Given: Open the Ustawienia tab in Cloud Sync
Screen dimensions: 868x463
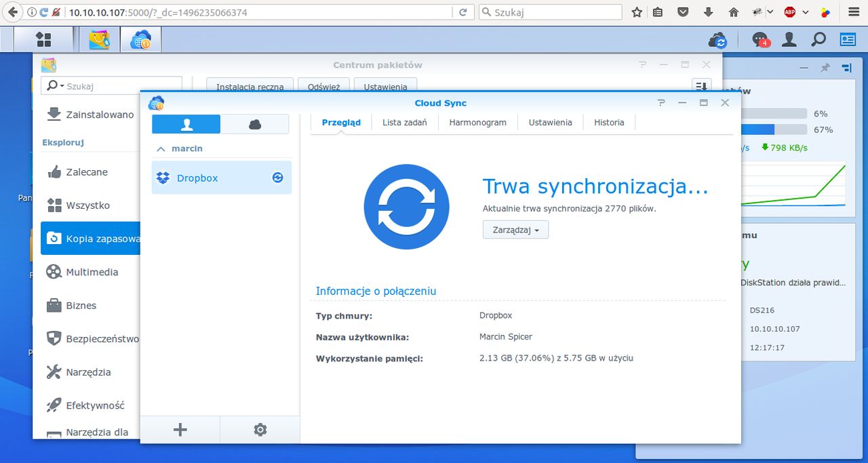Looking at the screenshot, I should pyautogui.click(x=551, y=123).
